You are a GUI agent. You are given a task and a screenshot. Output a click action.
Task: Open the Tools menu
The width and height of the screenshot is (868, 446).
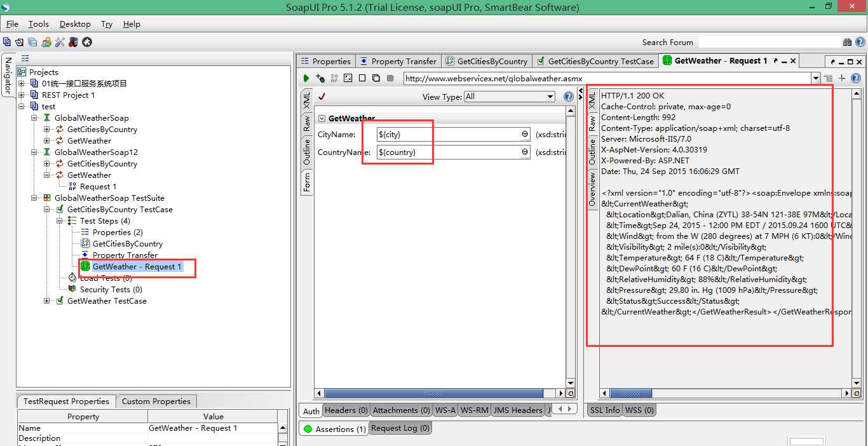click(x=38, y=24)
